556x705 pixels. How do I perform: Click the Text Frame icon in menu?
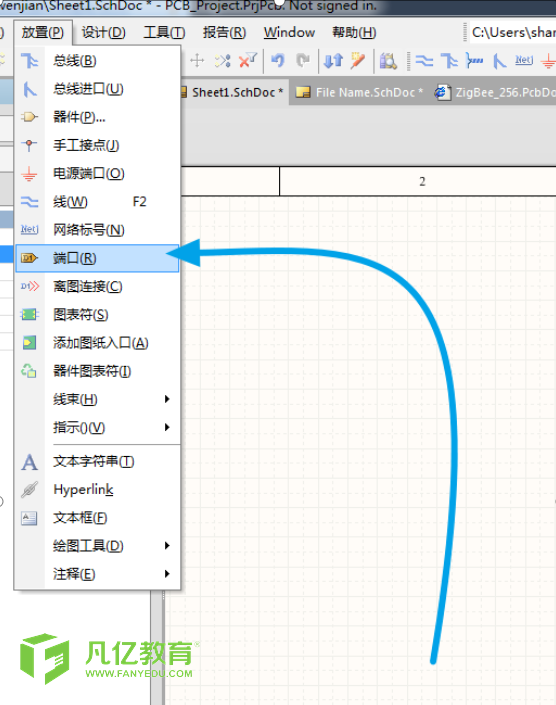pyautogui.click(x=30, y=518)
